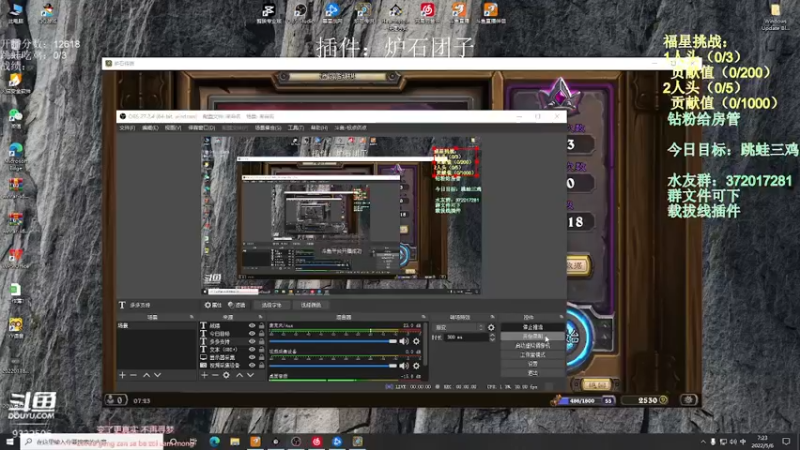The width and height of the screenshot is (800, 450).
Task: Remove selected source with minus icon
Action: point(215,375)
